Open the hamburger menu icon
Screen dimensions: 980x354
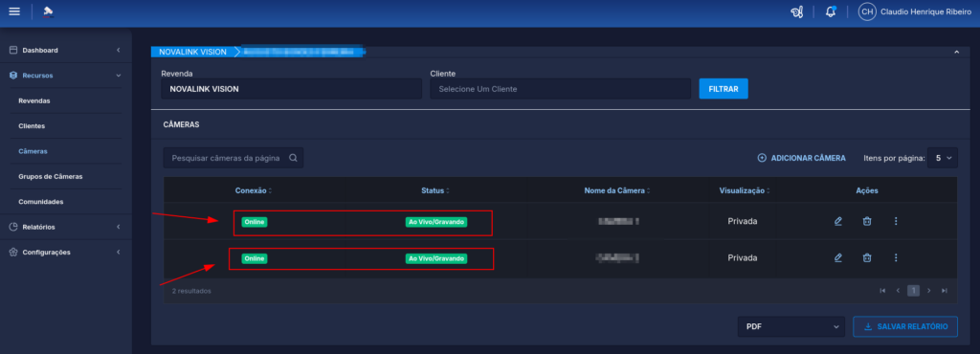tap(14, 11)
